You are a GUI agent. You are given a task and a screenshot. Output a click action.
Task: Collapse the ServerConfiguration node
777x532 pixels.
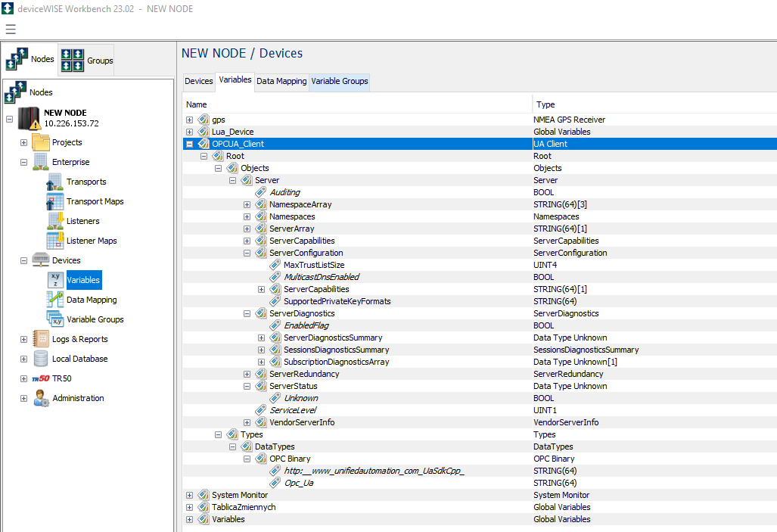pos(247,253)
